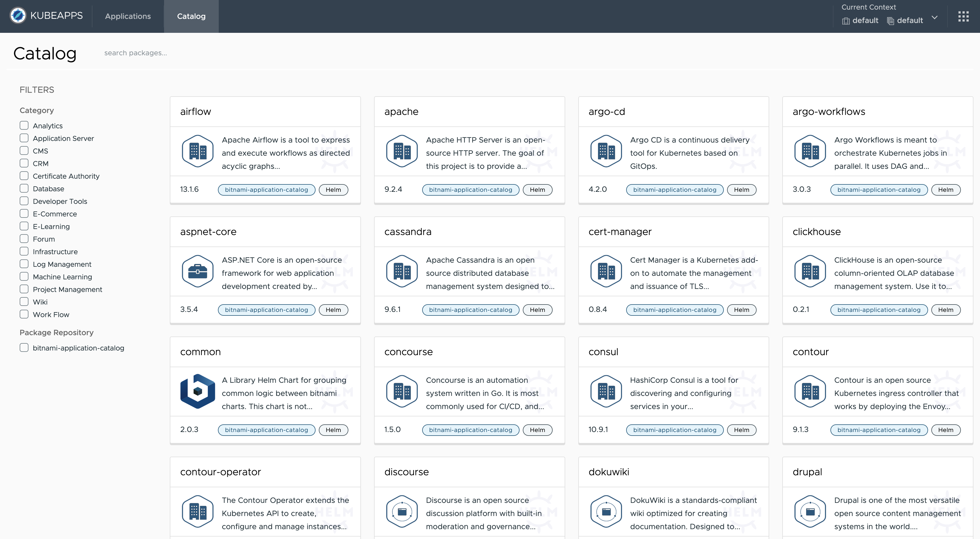The image size is (980, 539).
Task: Click the airflow package icon
Action: pos(197,151)
